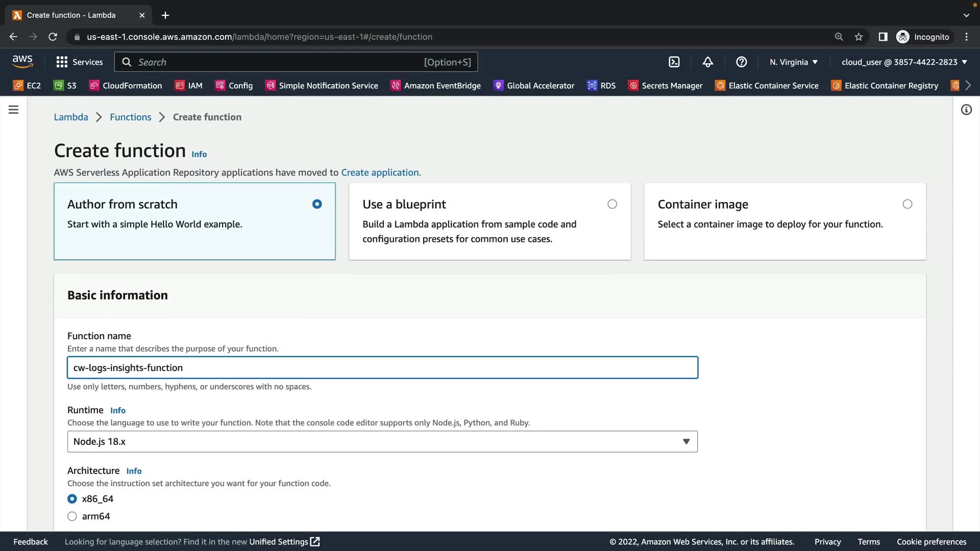The width and height of the screenshot is (980, 551).
Task: Expand the Runtime Node.js 18.x dropdown
Action: click(382, 442)
